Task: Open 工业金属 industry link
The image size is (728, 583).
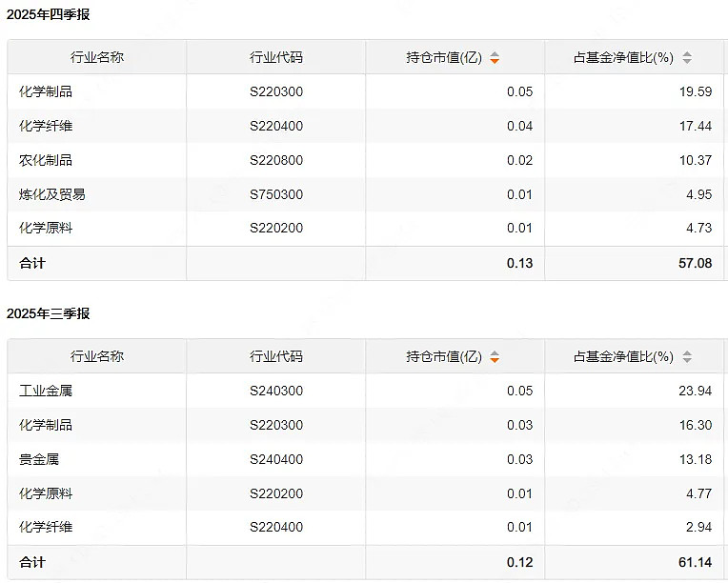Action: [x=46, y=391]
